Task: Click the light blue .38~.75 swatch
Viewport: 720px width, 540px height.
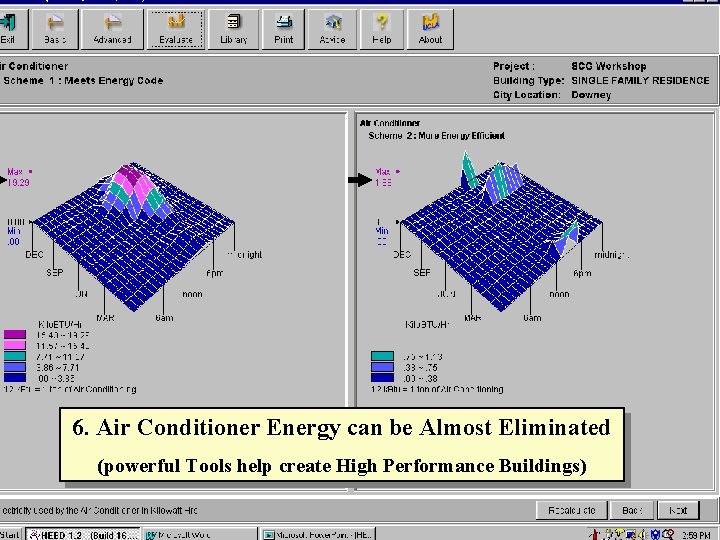Action: tap(382, 367)
